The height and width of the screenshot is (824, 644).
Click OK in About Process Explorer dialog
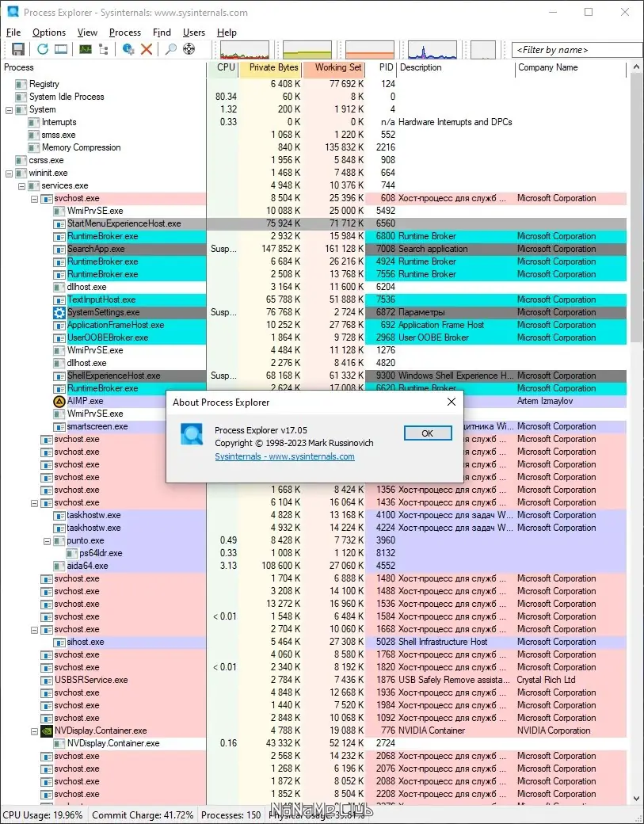428,433
